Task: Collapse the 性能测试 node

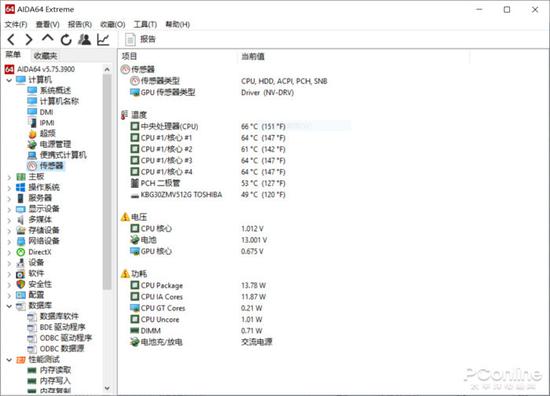Action: click(x=9, y=360)
